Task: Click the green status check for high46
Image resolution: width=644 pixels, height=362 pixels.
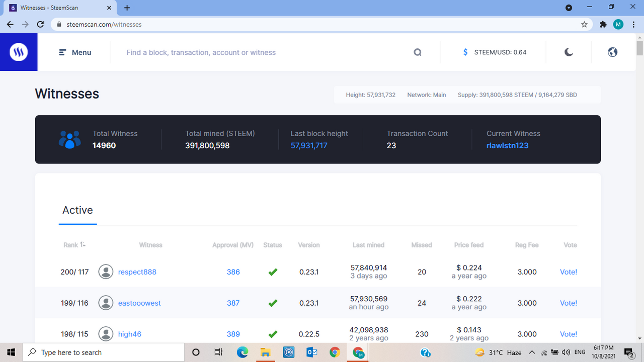Action: coord(273,334)
